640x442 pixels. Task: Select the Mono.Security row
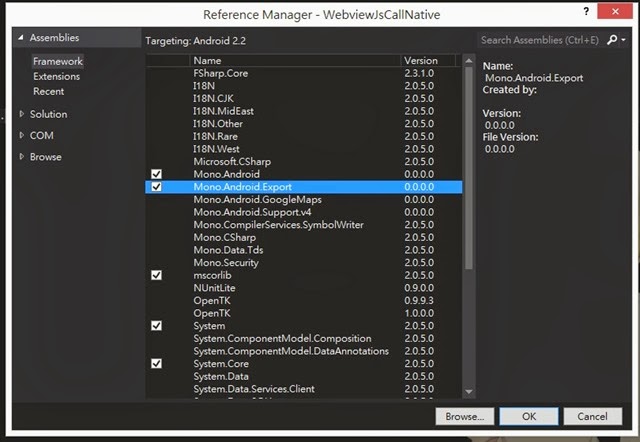304,263
